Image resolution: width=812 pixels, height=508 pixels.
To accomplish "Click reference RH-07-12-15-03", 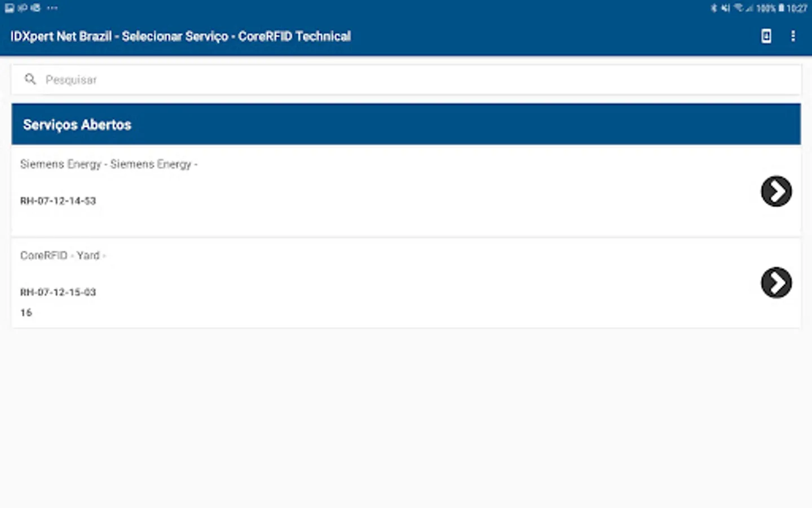I will click(x=58, y=292).
